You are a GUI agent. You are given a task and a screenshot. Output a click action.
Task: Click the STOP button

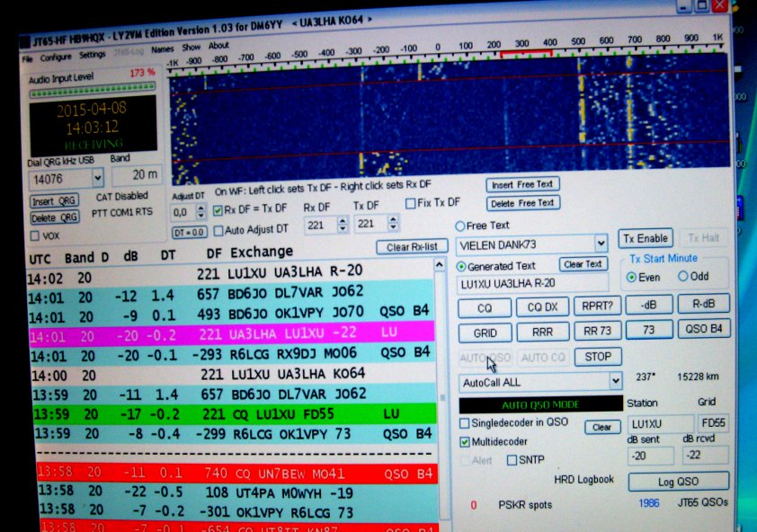pyautogui.click(x=598, y=357)
